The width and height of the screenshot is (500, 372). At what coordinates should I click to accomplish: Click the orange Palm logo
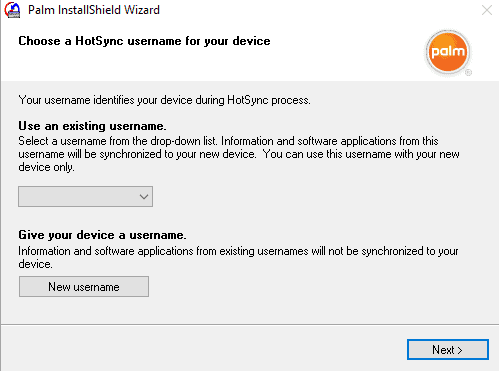448,52
